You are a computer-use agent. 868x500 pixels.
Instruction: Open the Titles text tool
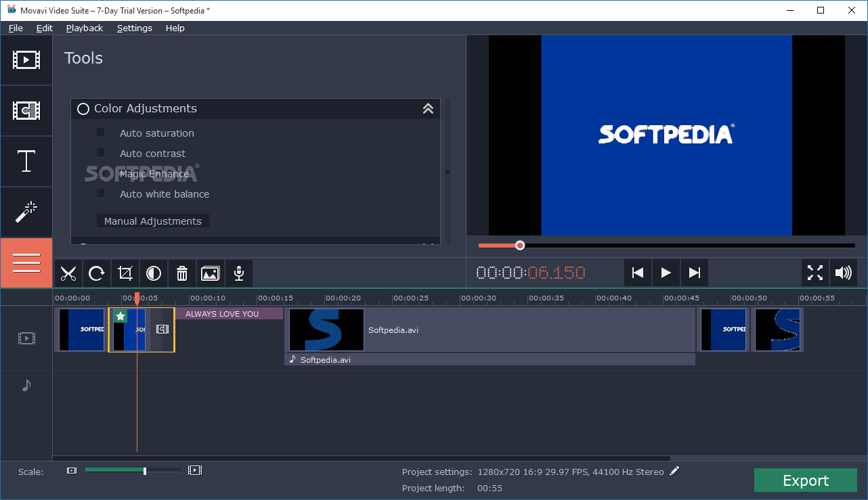click(26, 162)
